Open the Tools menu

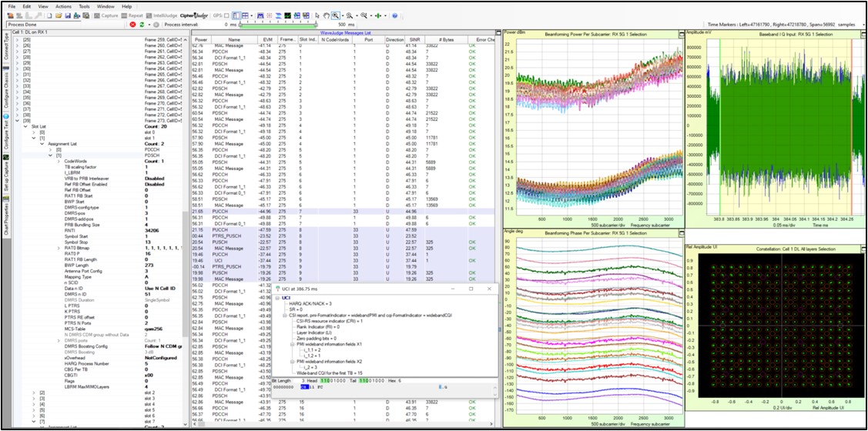84,6
